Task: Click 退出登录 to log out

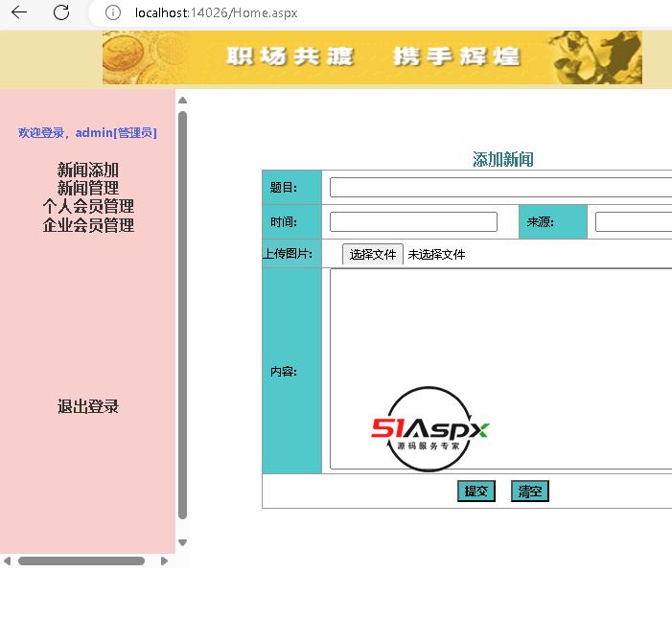Action: [88, 406]
